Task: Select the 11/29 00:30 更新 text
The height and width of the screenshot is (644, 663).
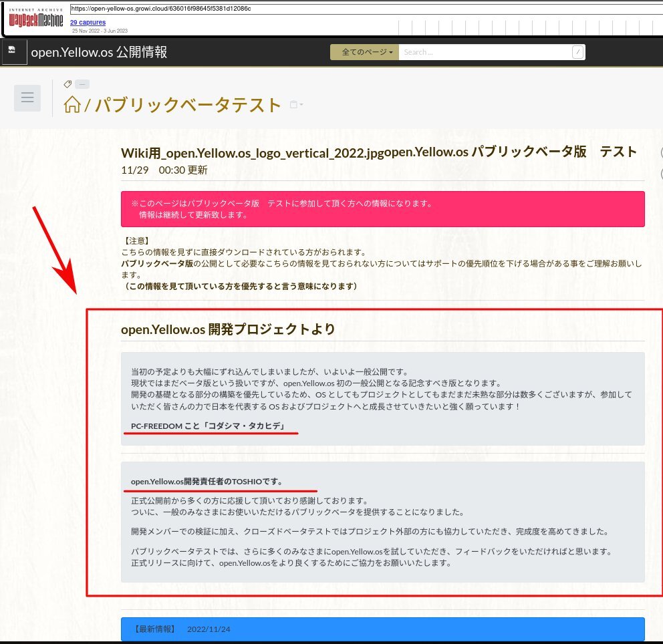Action: pyautogui.click(x=164, y=170)
